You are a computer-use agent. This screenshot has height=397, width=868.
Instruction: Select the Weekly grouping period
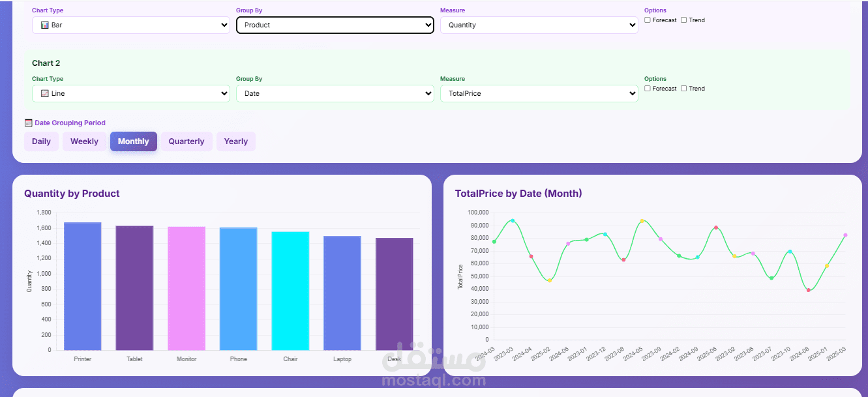84,141
